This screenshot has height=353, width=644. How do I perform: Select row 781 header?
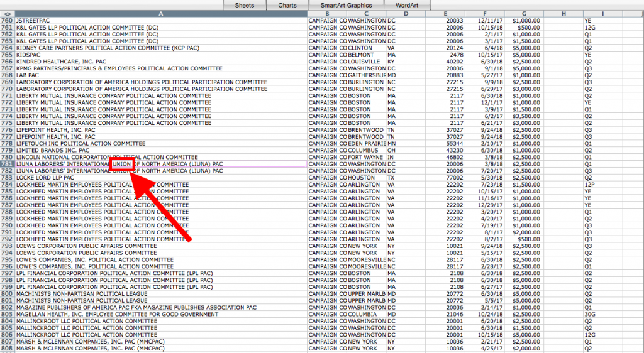[8, 164]
